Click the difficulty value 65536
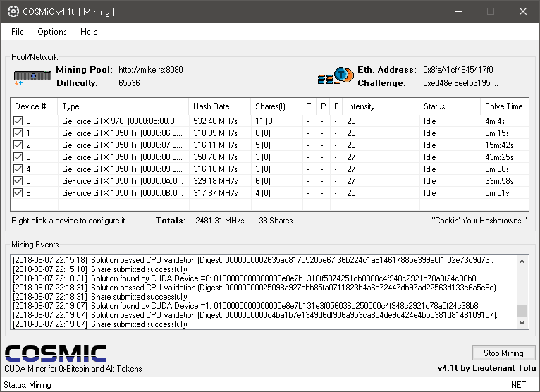The image size is (540, 392). pyautogui.click(x=129, y=83)
